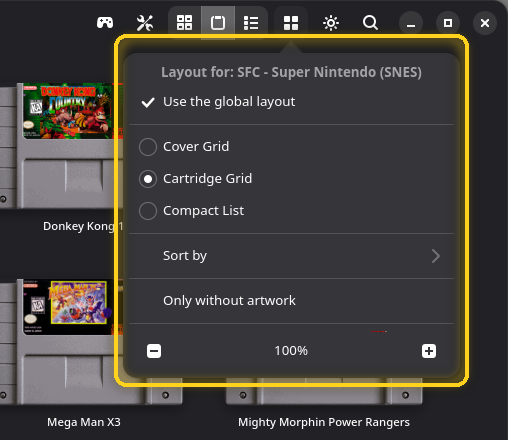Open the tools wrench and screwdriver icon
This screenshot has width=508, height=440.
(145, 23)
